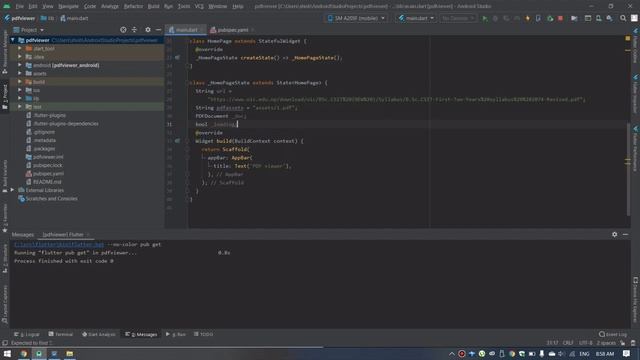Open the Dart Analysis tool window button
Image resolution: width=640 pixels, height=360 pixels.
point(98,334)
